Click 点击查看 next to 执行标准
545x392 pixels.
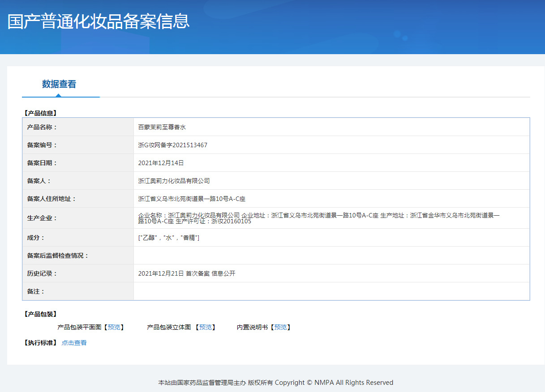(x=74, y=343)
